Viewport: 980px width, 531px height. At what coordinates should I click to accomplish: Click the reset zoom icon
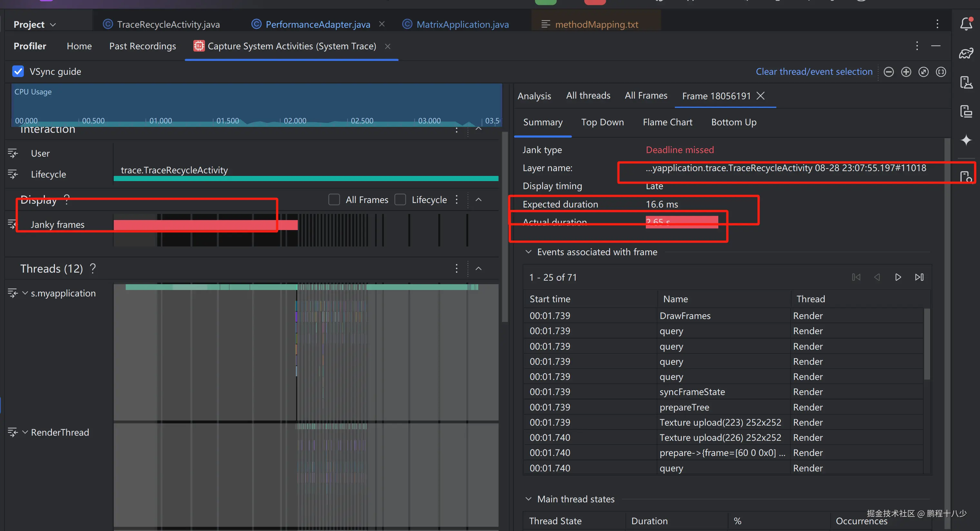click(x=923, y=72)
